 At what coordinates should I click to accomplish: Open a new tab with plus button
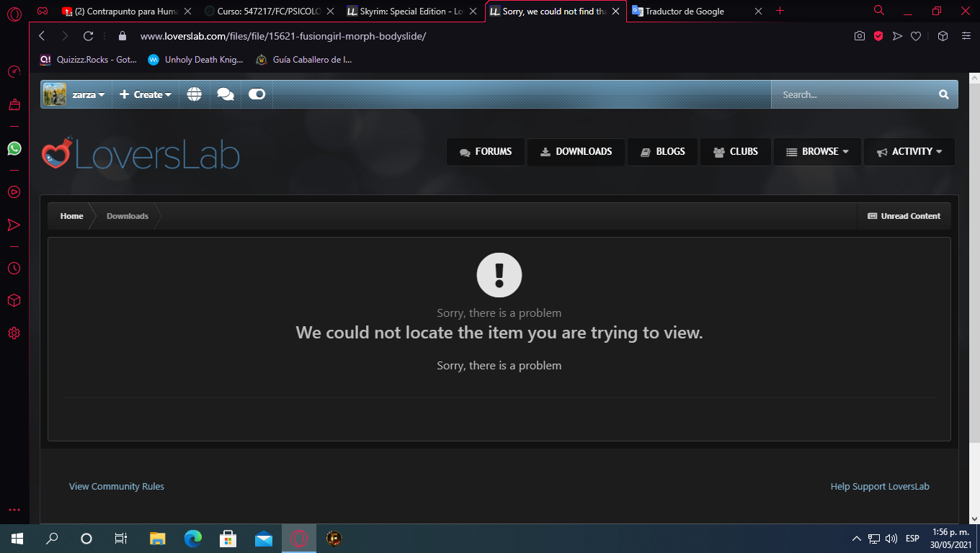[x=780, y=11]
